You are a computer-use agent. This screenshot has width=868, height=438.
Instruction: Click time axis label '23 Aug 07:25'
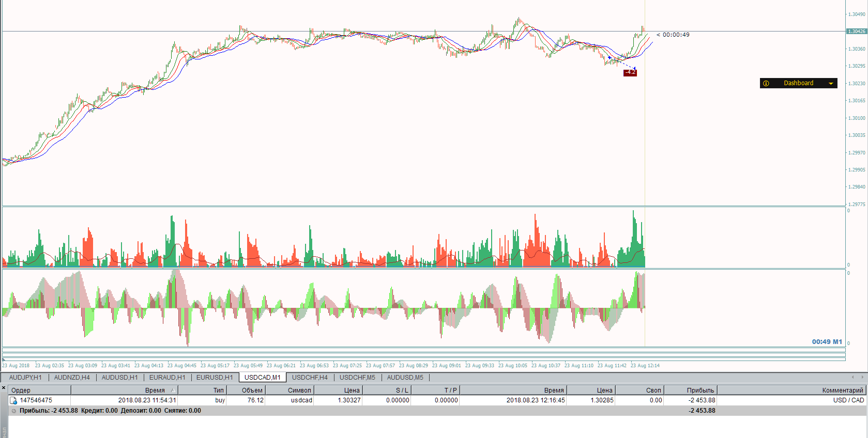click(x=347, y=366)
